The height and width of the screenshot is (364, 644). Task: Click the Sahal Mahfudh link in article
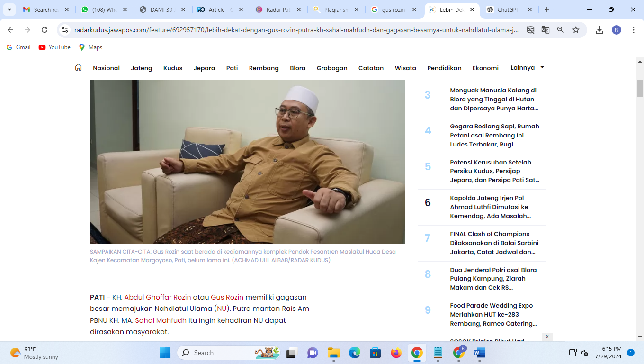click(x=161, y=320)
